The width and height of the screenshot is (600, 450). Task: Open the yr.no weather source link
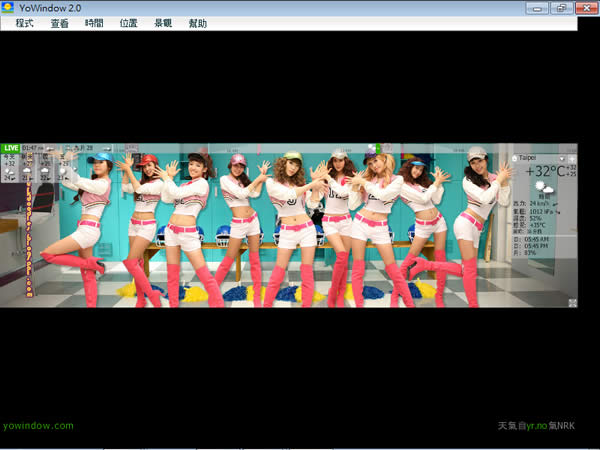[x=537, y=426]
